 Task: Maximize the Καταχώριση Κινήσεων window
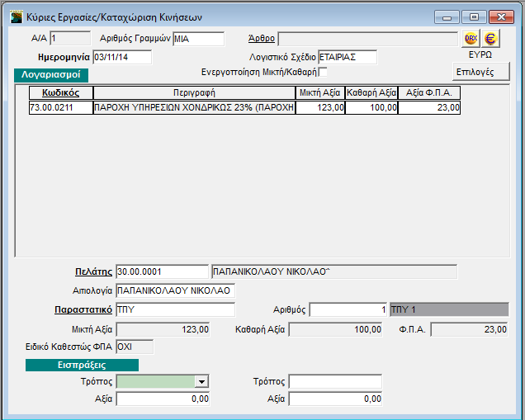(474, 17)
